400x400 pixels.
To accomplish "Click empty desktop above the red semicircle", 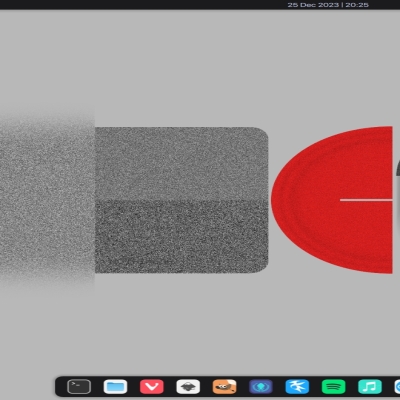I will coord(333,67).
